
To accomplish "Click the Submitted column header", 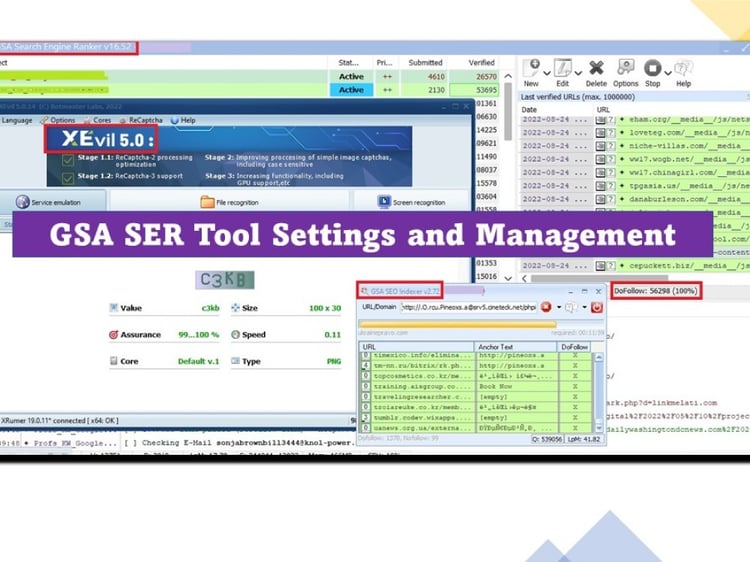I will pos(425,63).
